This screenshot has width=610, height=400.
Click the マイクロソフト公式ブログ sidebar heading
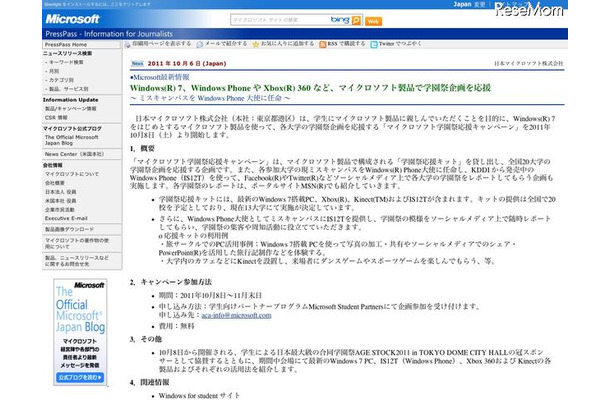[72, 128]
